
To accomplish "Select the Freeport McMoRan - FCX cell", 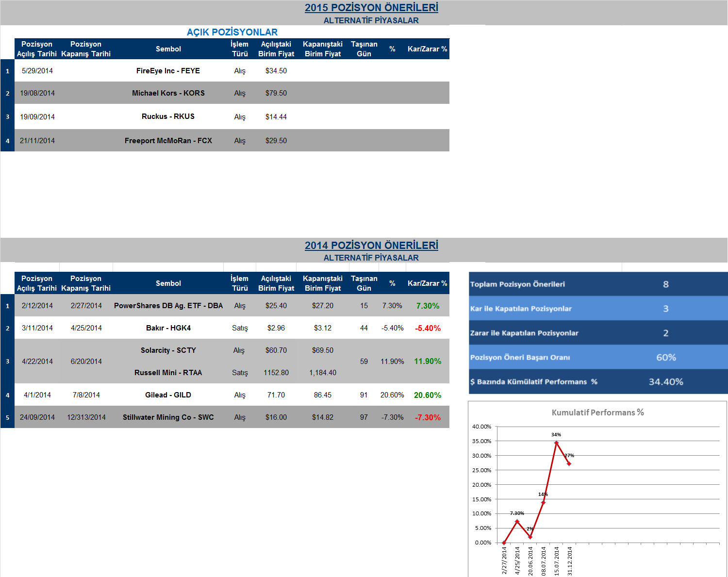I will pyautogui.click(x=168, y=141).
